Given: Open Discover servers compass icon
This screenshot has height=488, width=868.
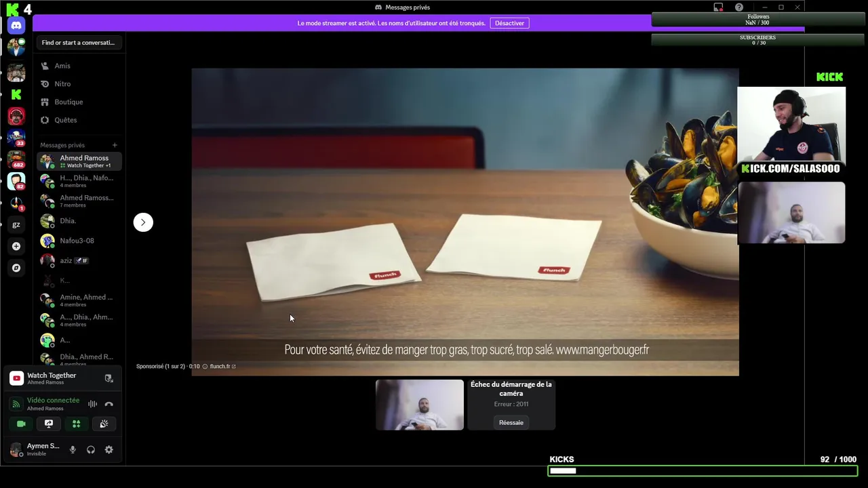Looking at the screenshot, I should click(x=16, y=268).
